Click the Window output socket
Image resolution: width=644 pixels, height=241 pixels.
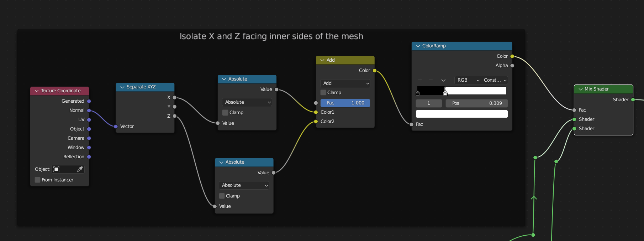pyautogui.click(x=89, y=148)
